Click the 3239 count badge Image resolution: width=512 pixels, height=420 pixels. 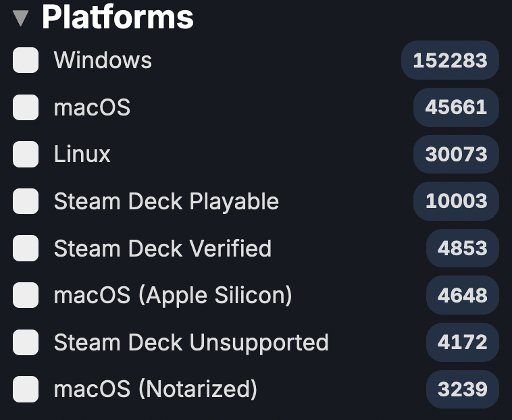coord(462,389)
